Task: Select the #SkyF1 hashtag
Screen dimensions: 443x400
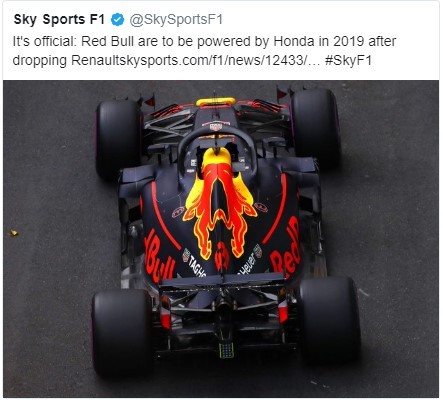Action: 348,61
